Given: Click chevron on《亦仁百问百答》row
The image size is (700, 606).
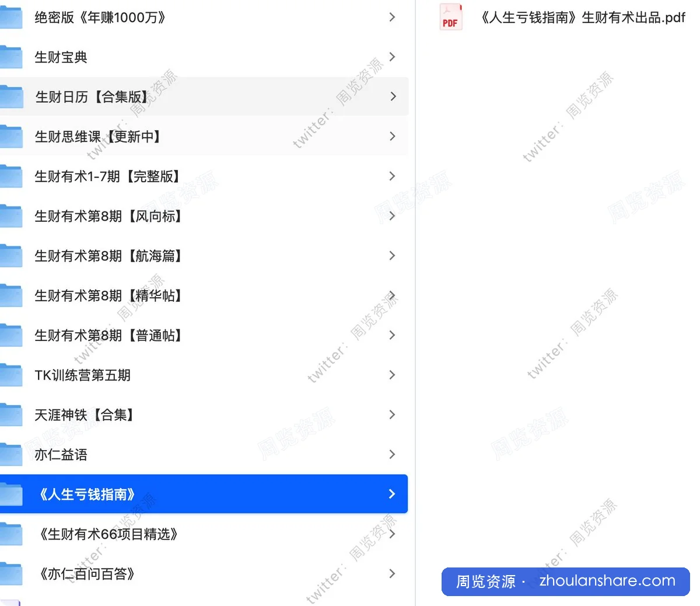Looking at the screenshot, I should click(392, 573).
